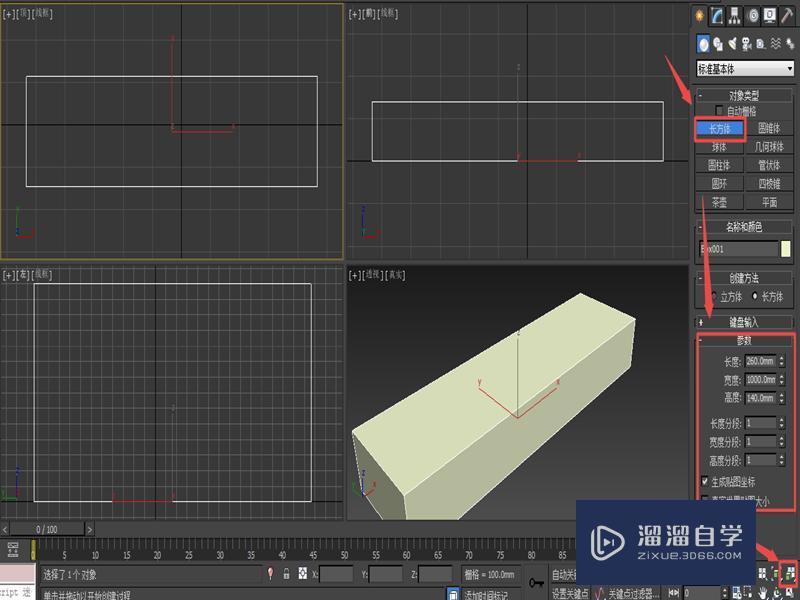
Task: Select the 立方体 creation method radio
Action: pos(715,297)
